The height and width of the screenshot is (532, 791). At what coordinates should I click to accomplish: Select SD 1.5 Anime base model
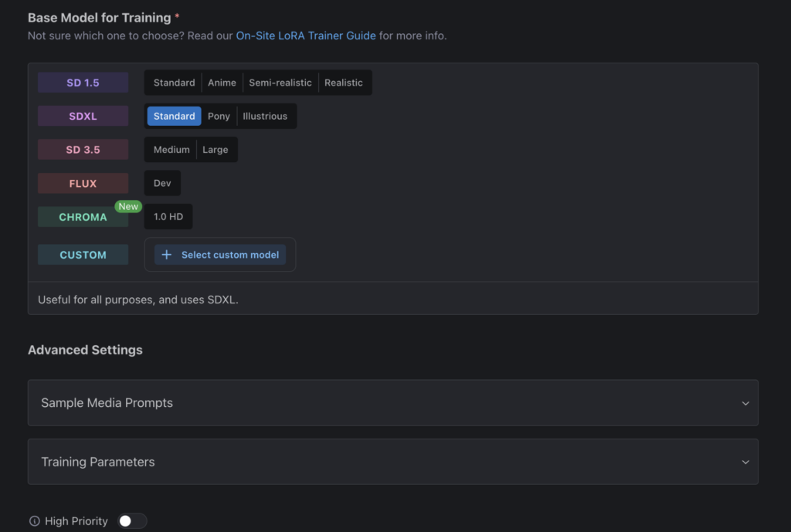pyautogui.click(x=222, y=83)
